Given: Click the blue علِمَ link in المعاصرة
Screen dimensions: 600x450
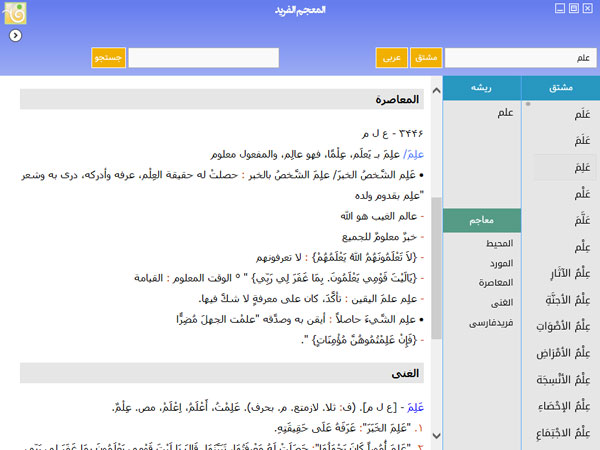Looking at the screenshot, I should pos(414,154).
